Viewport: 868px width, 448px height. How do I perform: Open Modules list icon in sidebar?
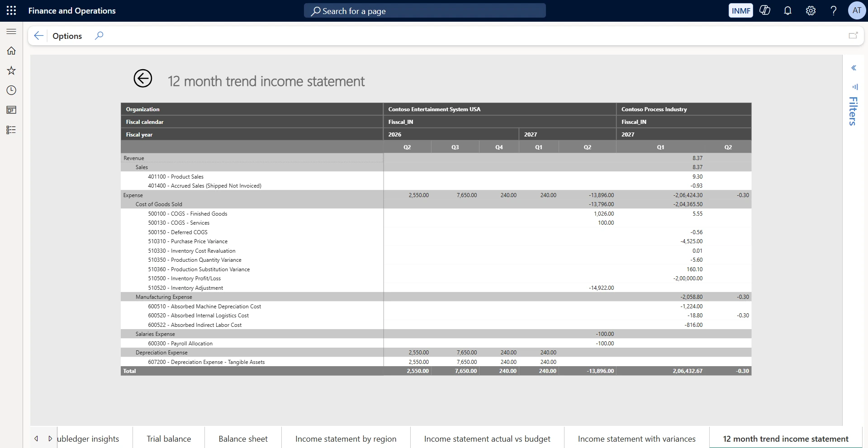click(x=11, y=130)
